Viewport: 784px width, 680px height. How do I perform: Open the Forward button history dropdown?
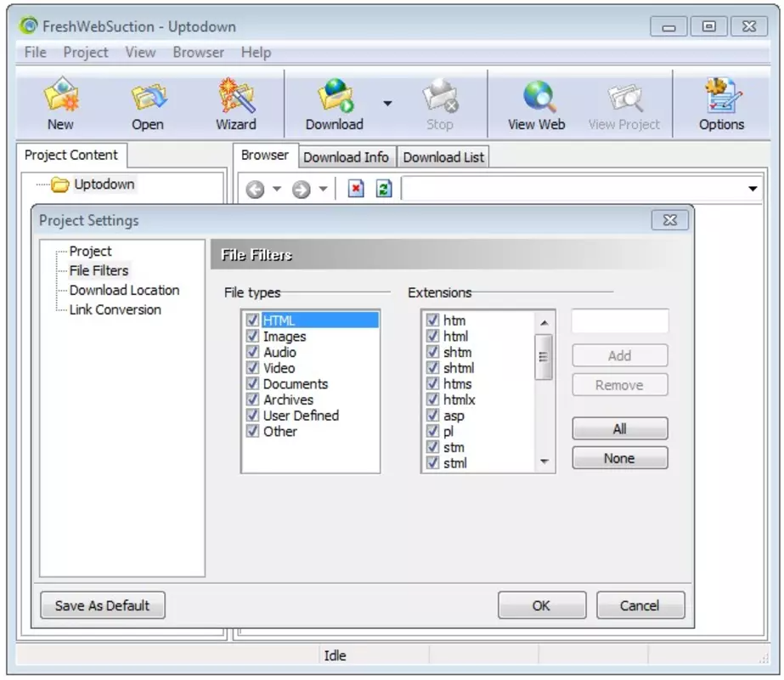[x=323, y=190]
